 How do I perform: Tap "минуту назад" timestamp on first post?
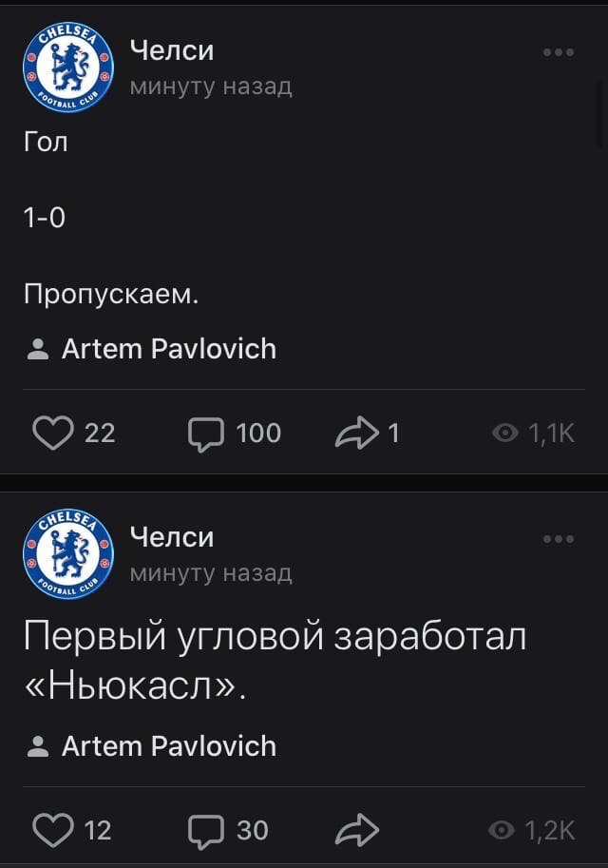[x=210, y=87]
